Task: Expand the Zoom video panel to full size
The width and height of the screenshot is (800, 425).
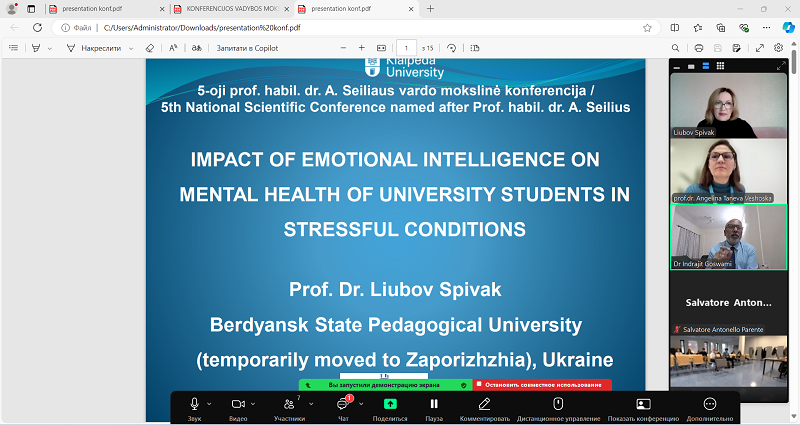Action: point(781,66)
